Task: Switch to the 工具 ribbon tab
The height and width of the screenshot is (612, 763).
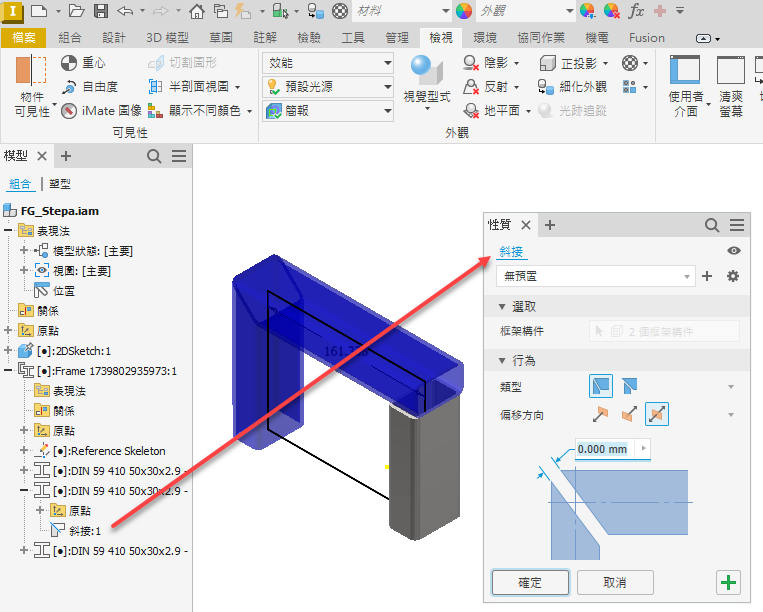Action: [x=353, y=37]
